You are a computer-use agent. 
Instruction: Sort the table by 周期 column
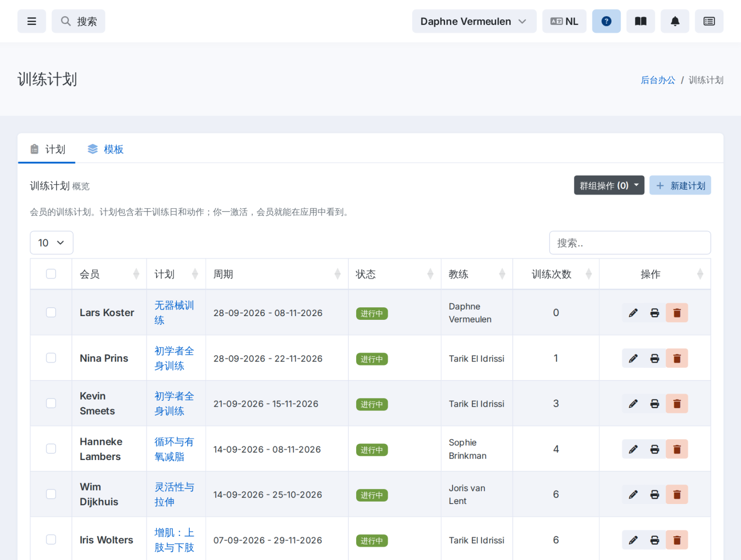(277, 274)
